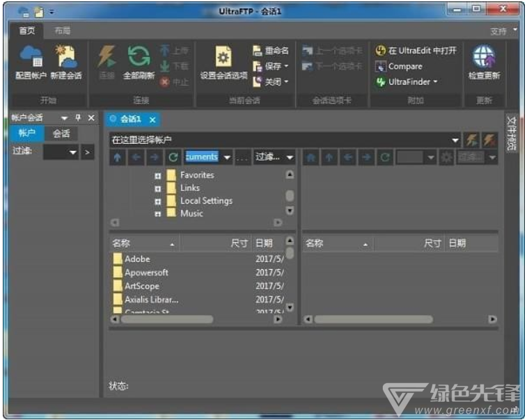Select the Adobe folder
The image size is (527, 420).
[137, 259]
